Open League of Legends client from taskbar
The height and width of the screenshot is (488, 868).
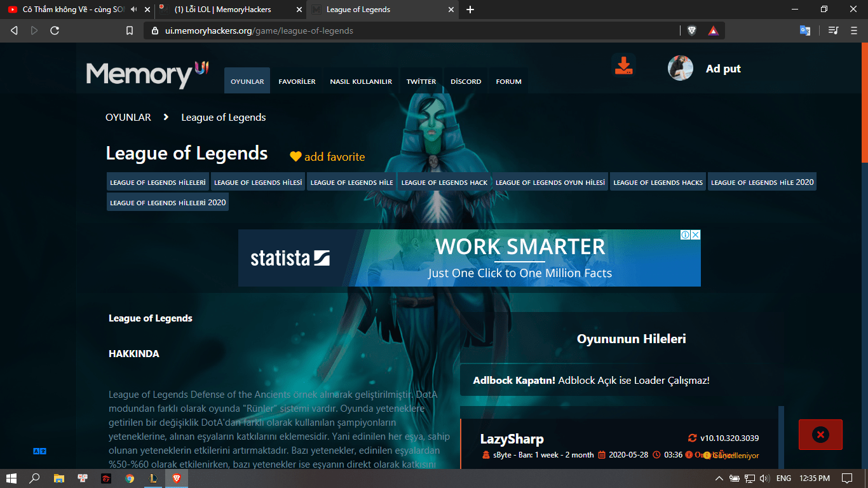153,478
